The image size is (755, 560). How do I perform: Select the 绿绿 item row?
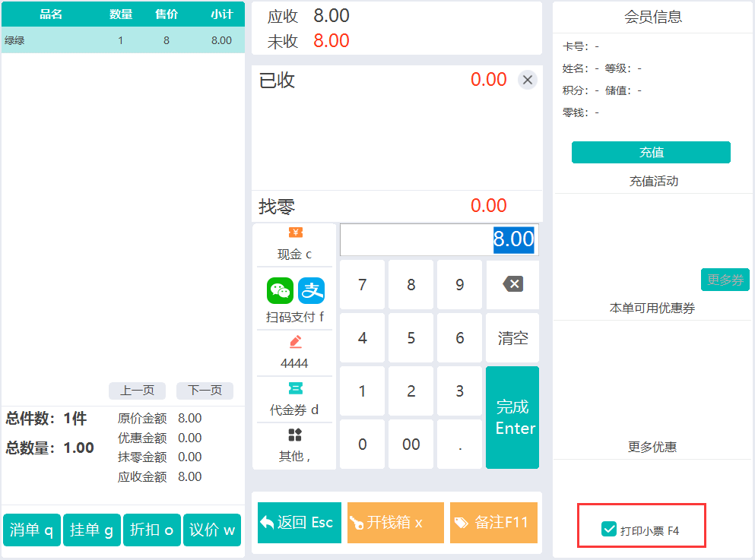point(122,40)
